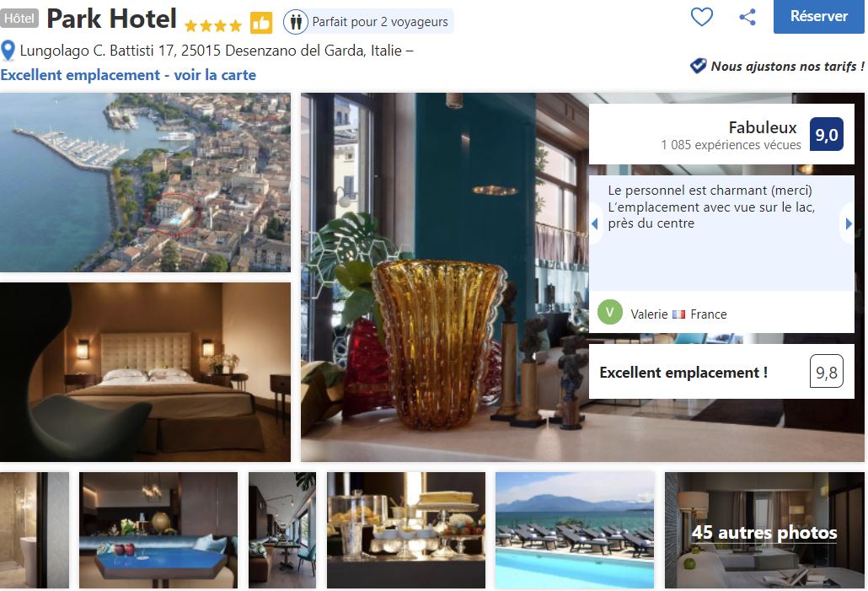This screenshot has width=868, height=591.
Task: Click the 9,8 location score badge
Action: 826,371
